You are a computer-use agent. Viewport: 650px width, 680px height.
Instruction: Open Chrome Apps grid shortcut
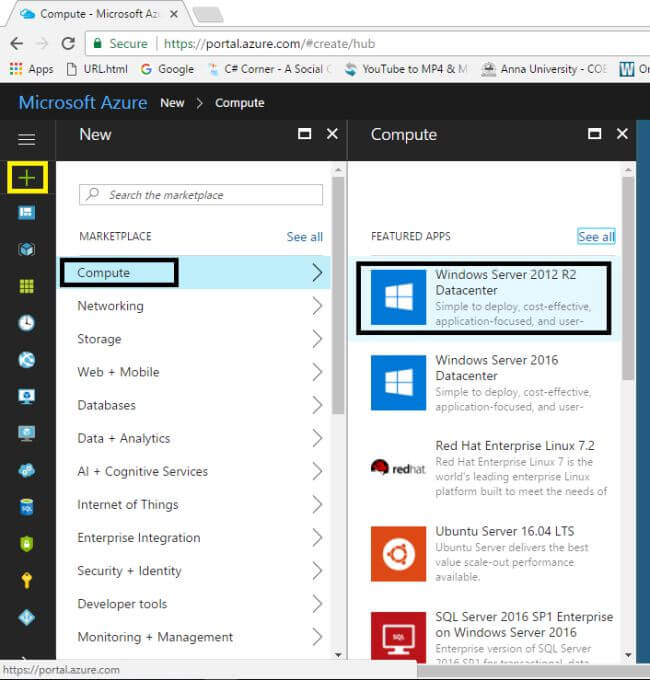pyautogui.click(x=31, y=69)
